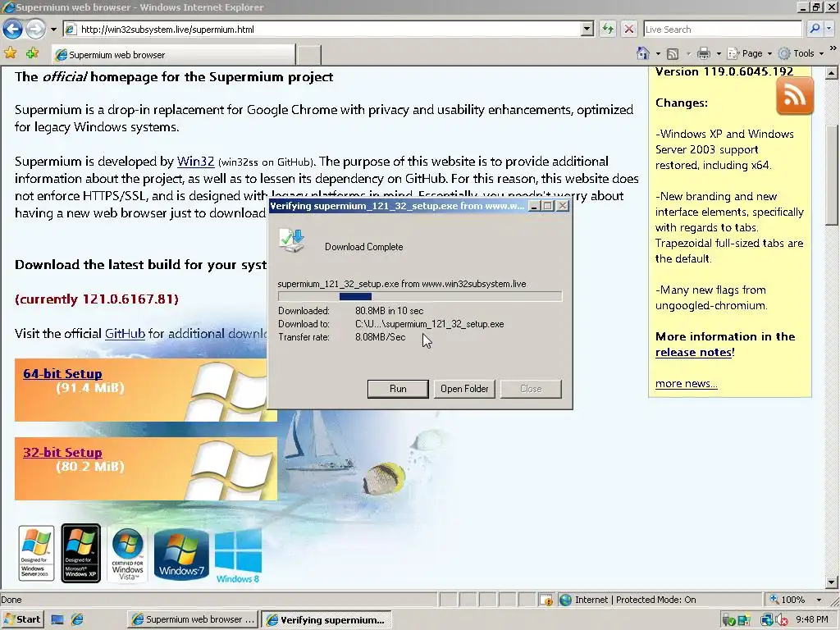Click the Windows Vista certified badge
The width and height of the screenshot is (840, 630).
[x=127, y=554]
